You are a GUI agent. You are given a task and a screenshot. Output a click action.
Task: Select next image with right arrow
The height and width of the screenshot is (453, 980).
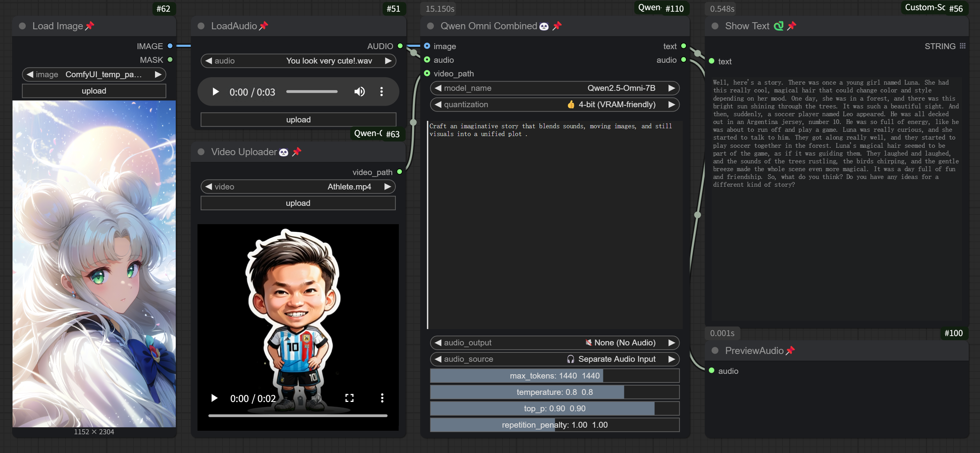click(158, 74)
